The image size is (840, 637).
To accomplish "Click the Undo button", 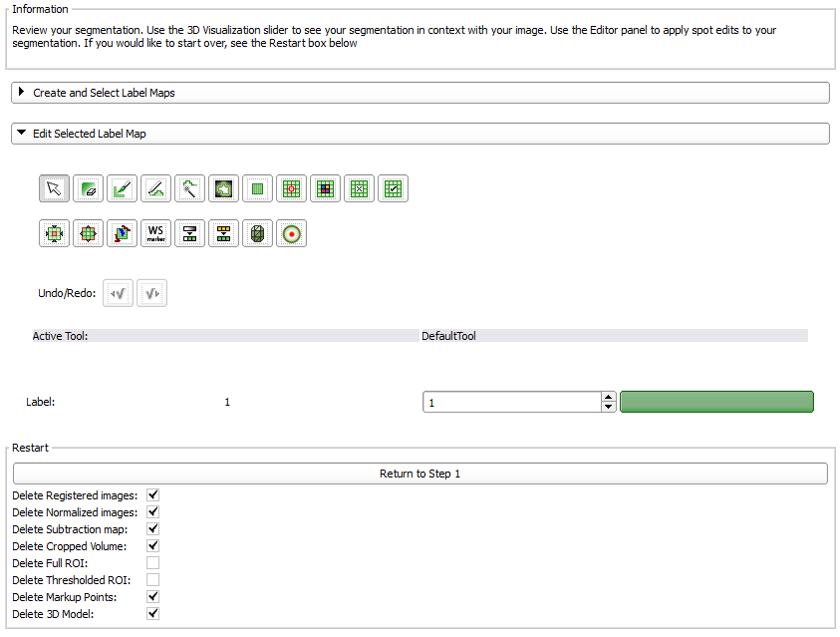I will [x=118, y=294].
